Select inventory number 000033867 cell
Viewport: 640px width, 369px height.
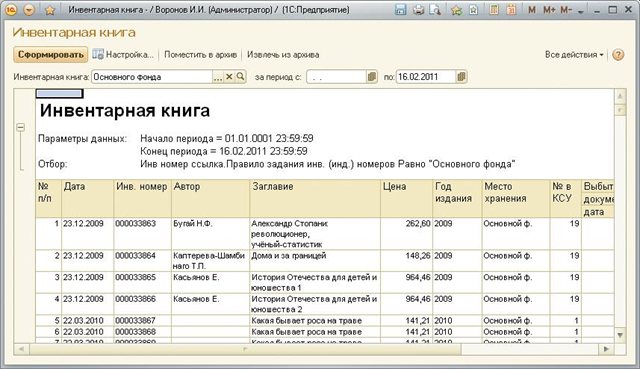pyautogui.click(x=142, y=320)
